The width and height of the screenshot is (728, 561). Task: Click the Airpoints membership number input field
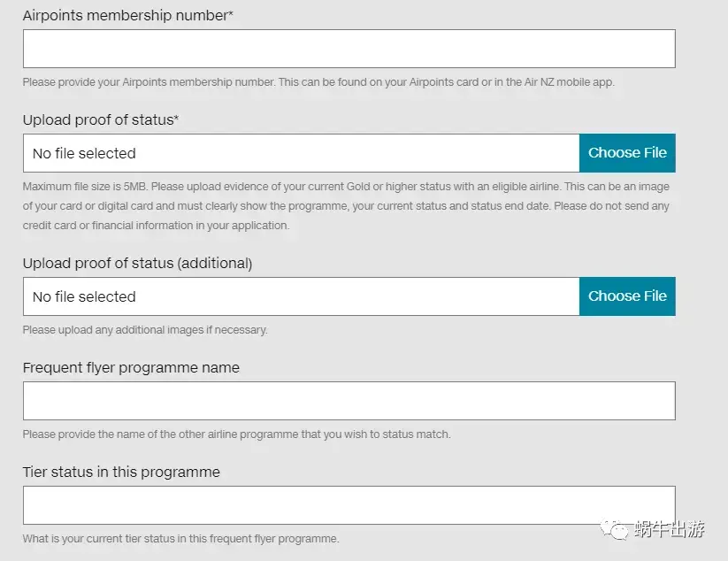pos(349,49)
